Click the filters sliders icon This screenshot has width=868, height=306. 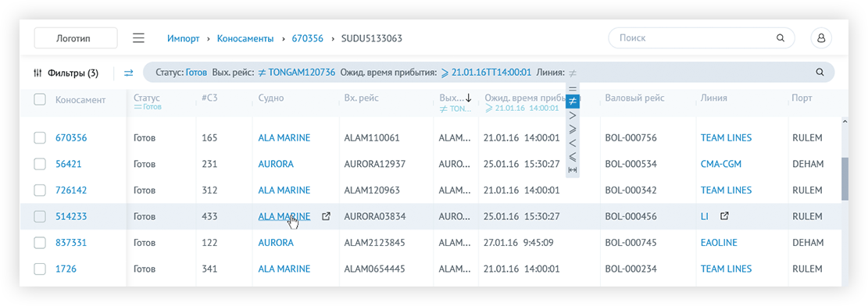[x=38, y=73]
